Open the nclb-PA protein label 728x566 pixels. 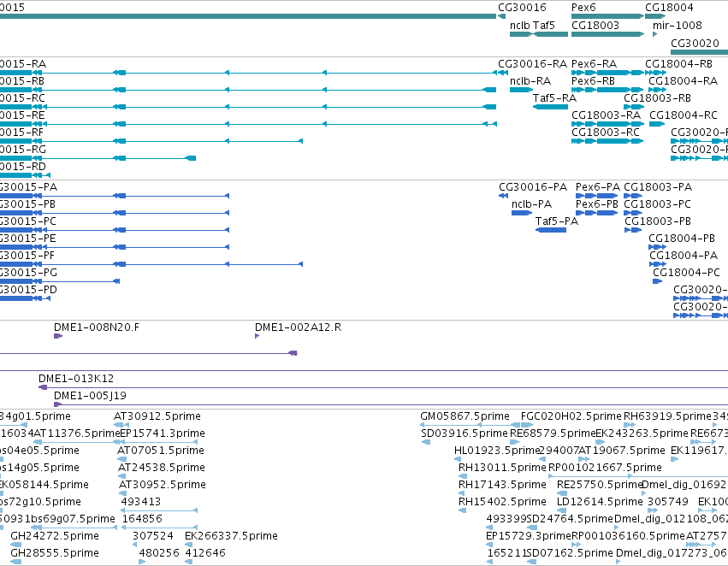531,204
